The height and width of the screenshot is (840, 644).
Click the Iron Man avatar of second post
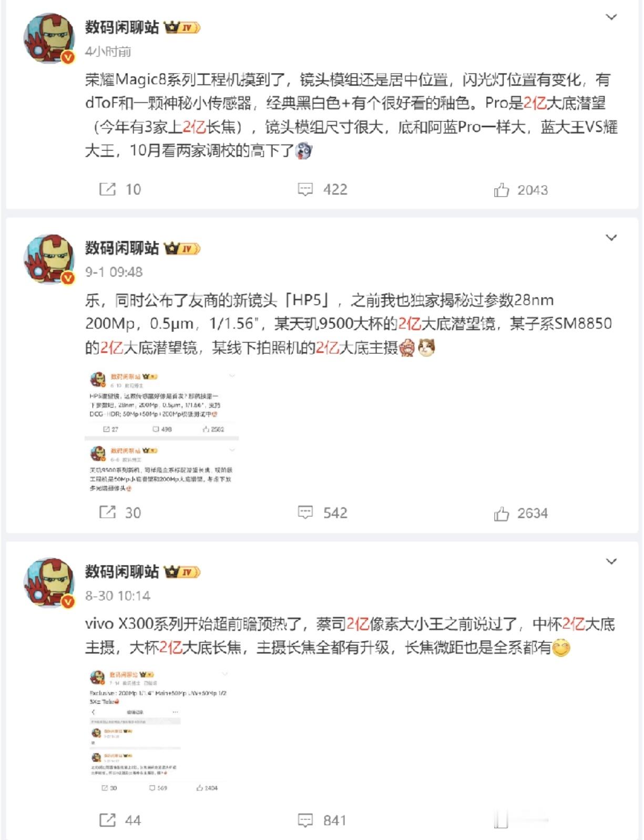coord(50,259)
